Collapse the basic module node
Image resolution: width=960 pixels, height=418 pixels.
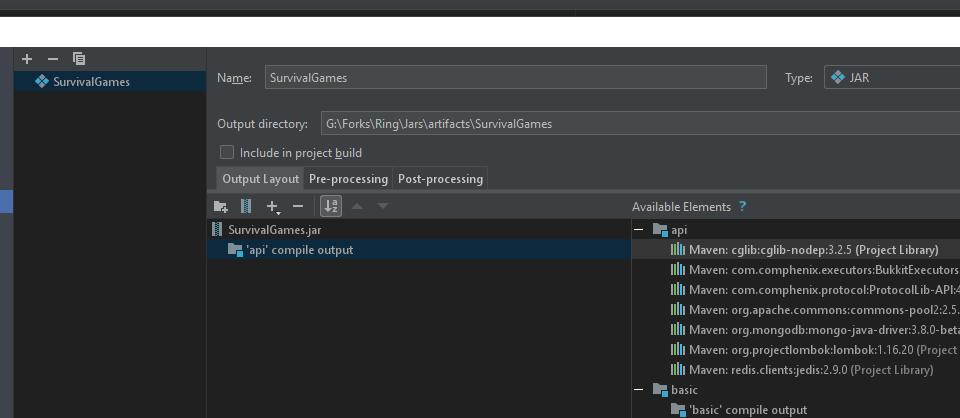639,389
